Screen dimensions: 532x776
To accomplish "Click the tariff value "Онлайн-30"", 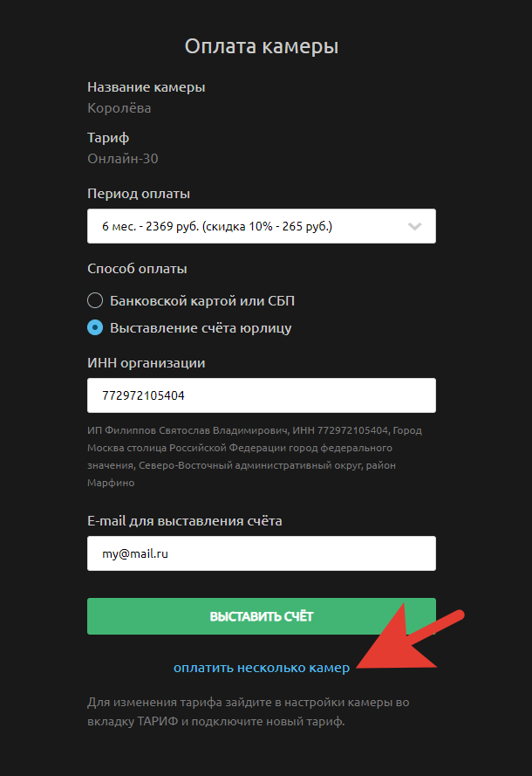I will 123,159.
